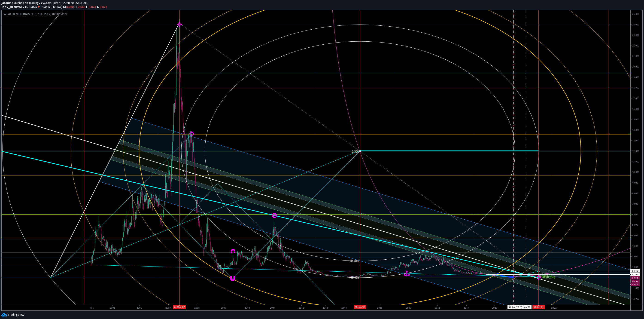This screenshot has width=644, height=319.
Task: Click the TradingView logo at bottom left
Action: tap(13, 315)
